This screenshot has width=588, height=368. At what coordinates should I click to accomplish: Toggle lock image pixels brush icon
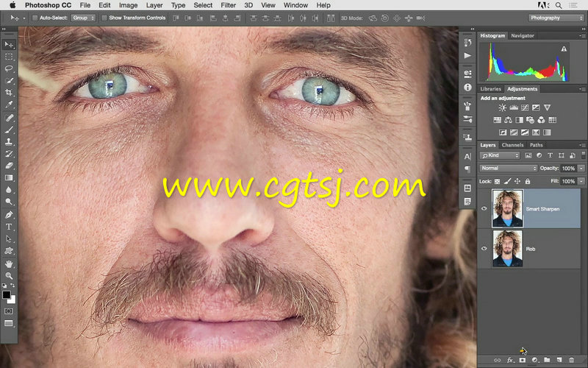click(x=507, y=181)
